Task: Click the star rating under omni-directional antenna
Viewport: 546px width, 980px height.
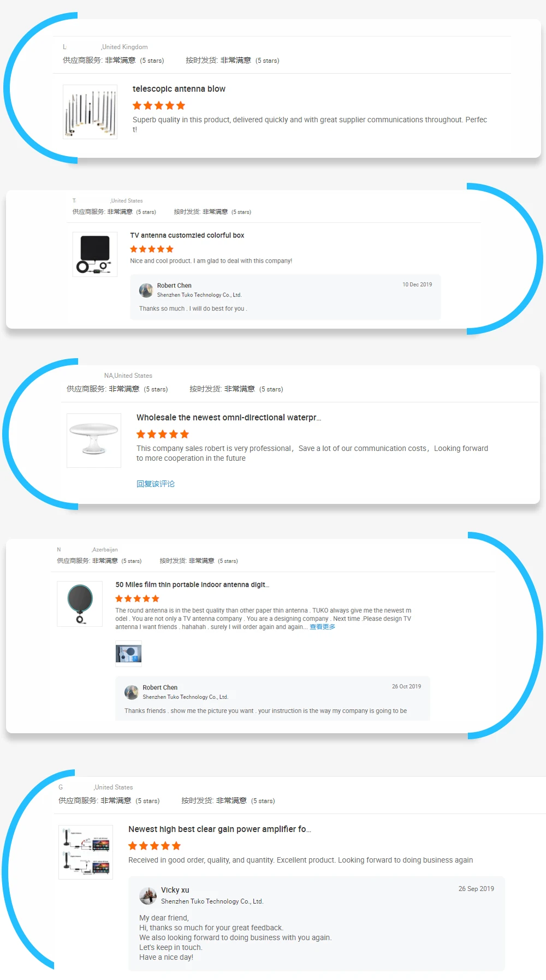Action: point(163,434)
